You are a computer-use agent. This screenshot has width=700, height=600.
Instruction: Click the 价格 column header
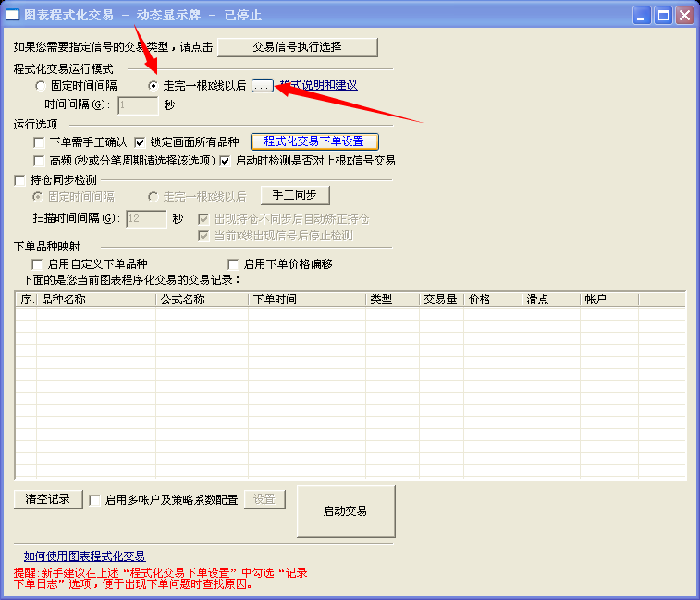493,300
